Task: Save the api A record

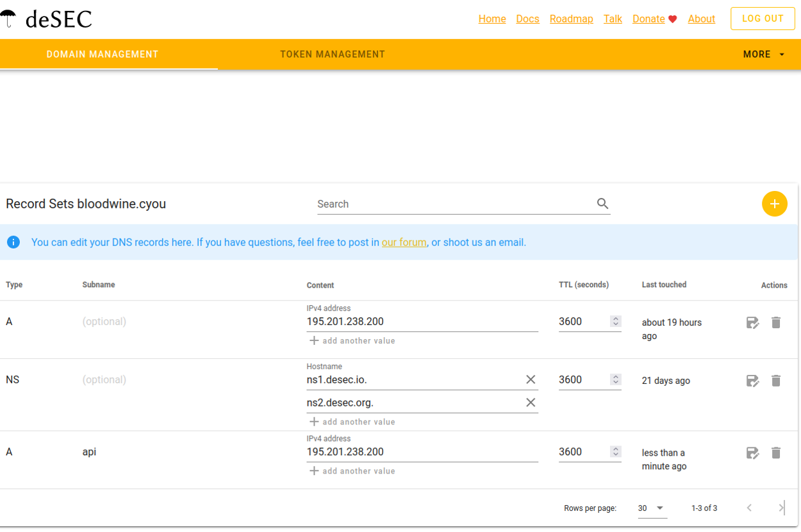Action: pyautogui.click(x=753, y=453)
